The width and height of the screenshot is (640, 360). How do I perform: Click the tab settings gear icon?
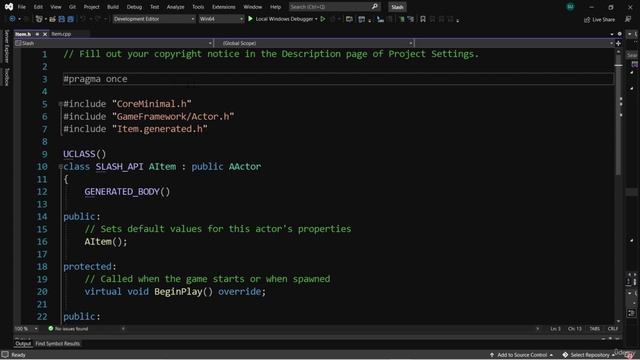(x=619, y=34)
